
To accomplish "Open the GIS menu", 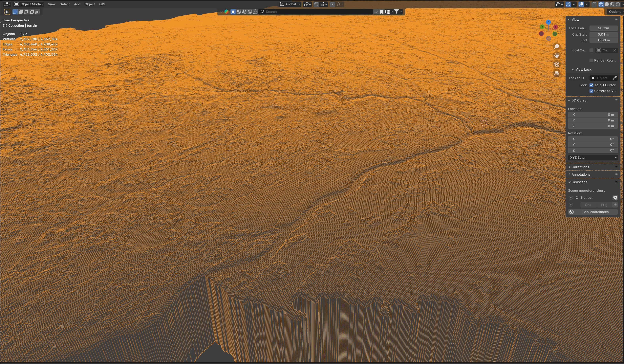I will point(102,4).
